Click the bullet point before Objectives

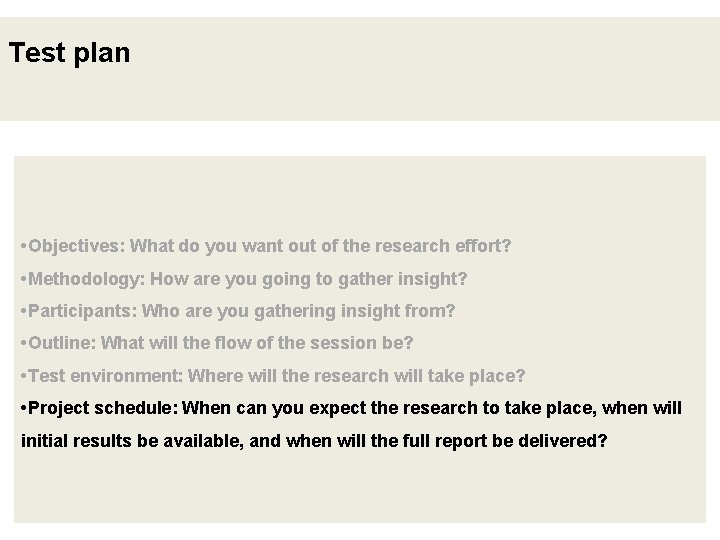click(x=24, y=245)
